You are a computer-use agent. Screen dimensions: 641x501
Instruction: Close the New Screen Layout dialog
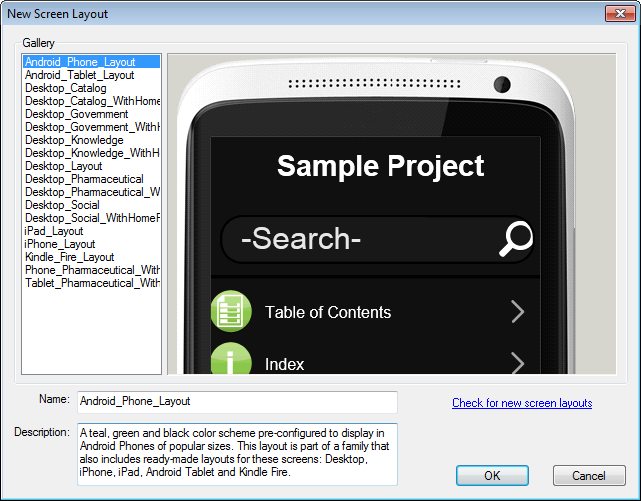[x=620, y=13]
